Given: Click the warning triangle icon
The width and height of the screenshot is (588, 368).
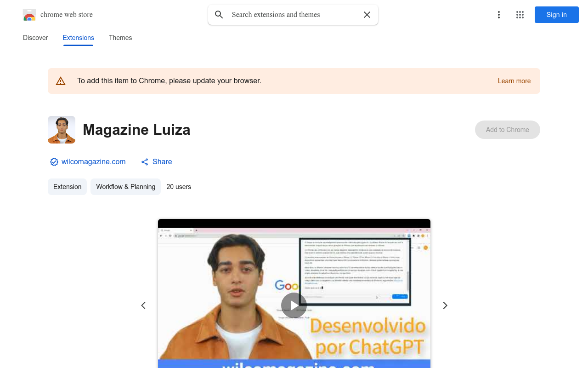Looking at the screenshot, I should [x=61, y=81].
